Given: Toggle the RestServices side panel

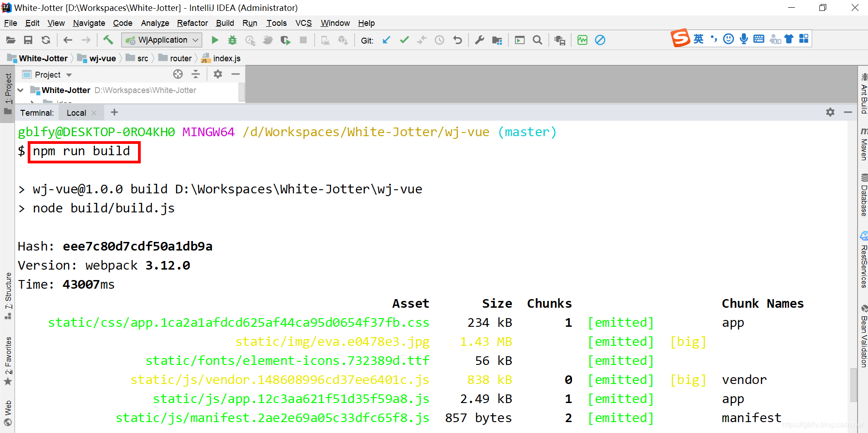Looking at the screenshot, I should 864,260.
